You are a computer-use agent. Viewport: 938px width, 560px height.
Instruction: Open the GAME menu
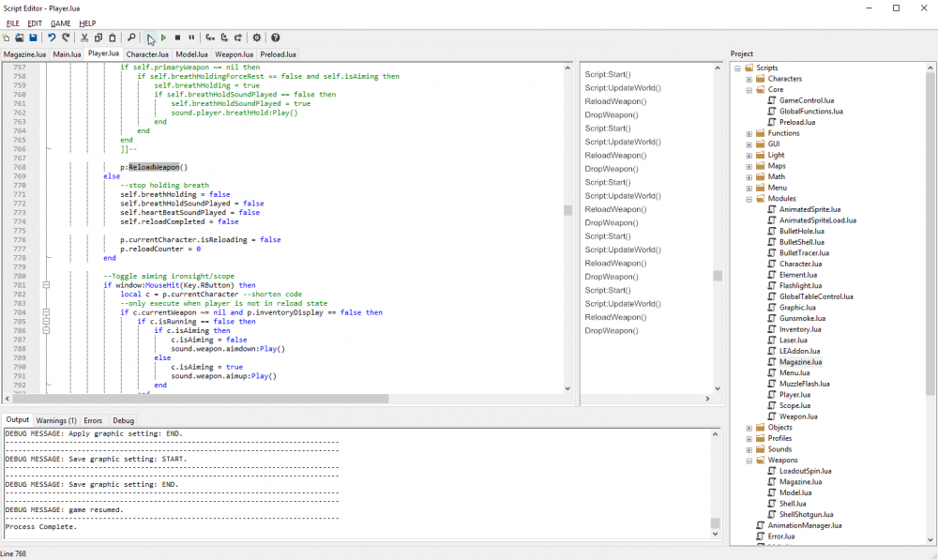[x=60, y=23]
